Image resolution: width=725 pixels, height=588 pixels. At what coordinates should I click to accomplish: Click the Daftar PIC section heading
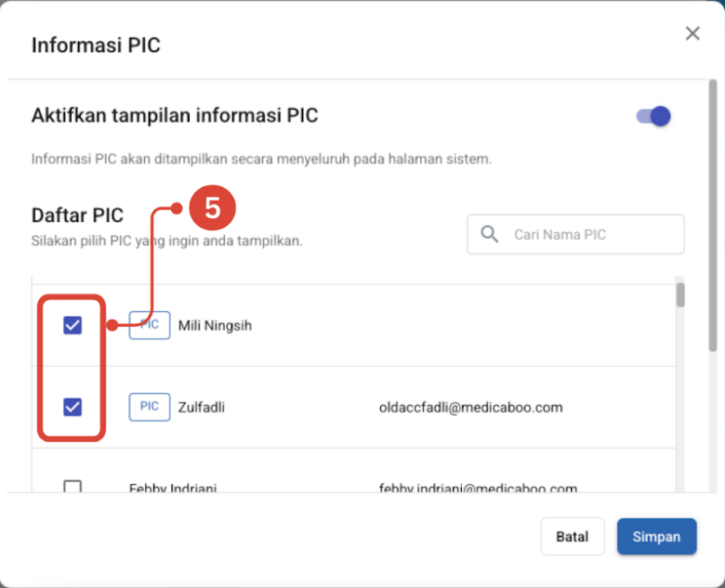pos(77,216)
